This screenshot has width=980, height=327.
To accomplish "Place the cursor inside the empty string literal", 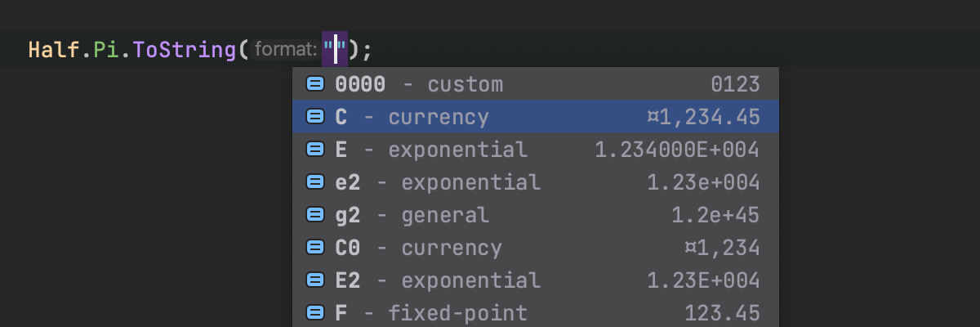I will click(335, 50).
